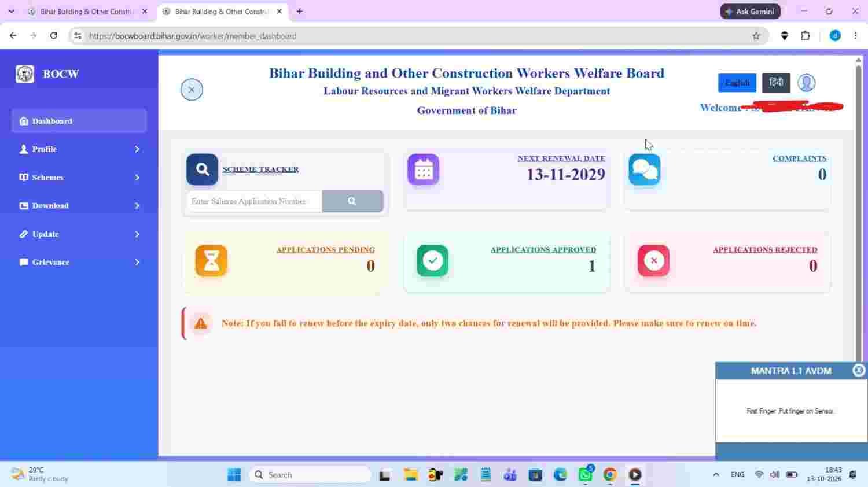Image resolution: width=868 pixels, height=487 pixels.
Task: Open the APPLICATIONS APPROVED link
Action: tap(543, 250)
